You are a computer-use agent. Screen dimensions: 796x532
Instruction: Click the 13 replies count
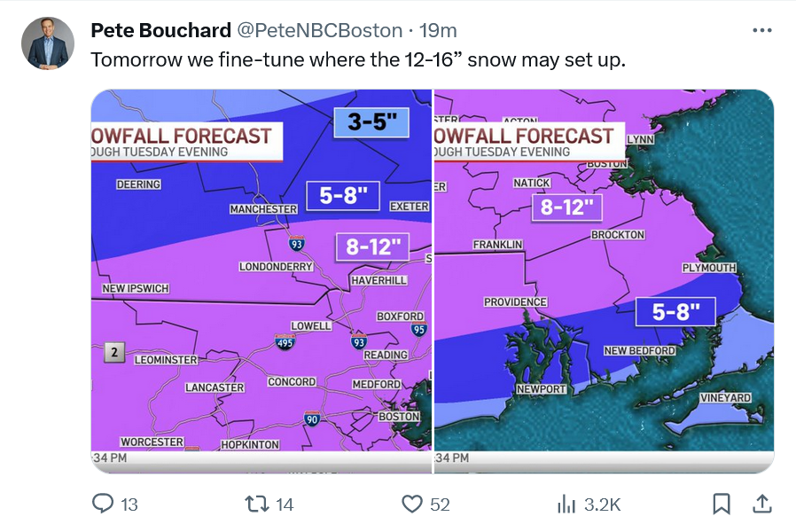pyautogui.click(x=129, y=505)
